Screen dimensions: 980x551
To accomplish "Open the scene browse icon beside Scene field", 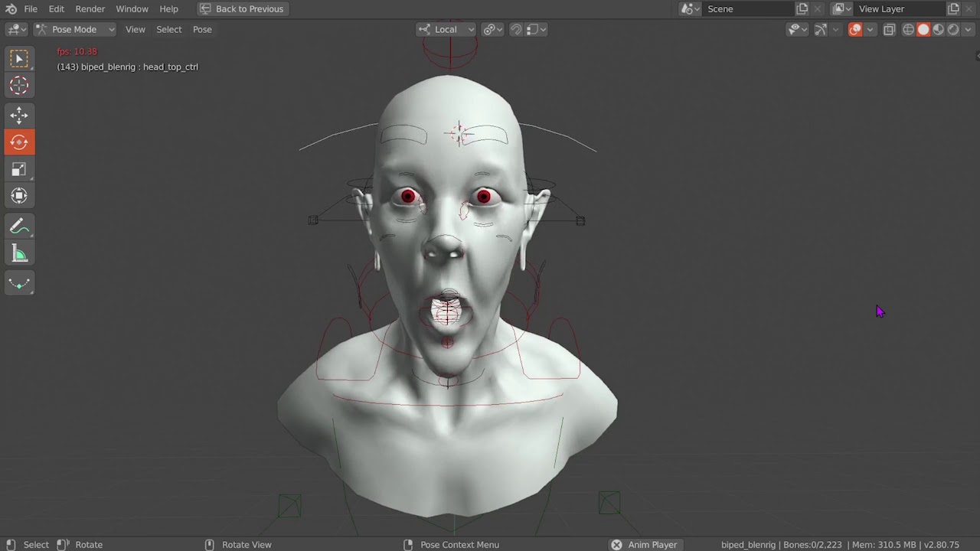I will [x=690, y=9].
